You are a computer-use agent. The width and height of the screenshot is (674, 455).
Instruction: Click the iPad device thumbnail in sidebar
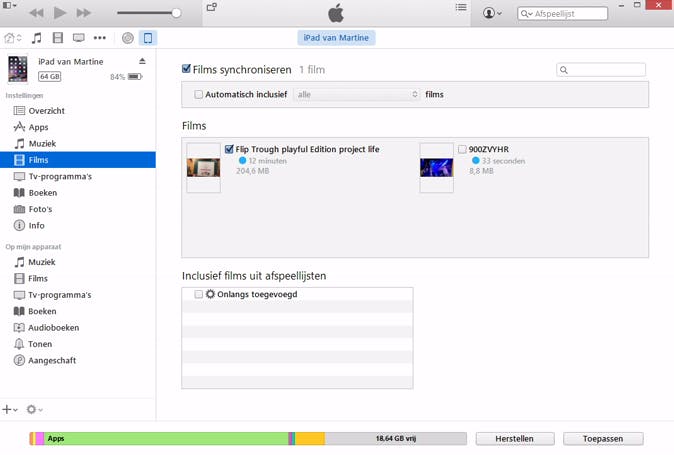pyautogui.click(x=18, y=69)
